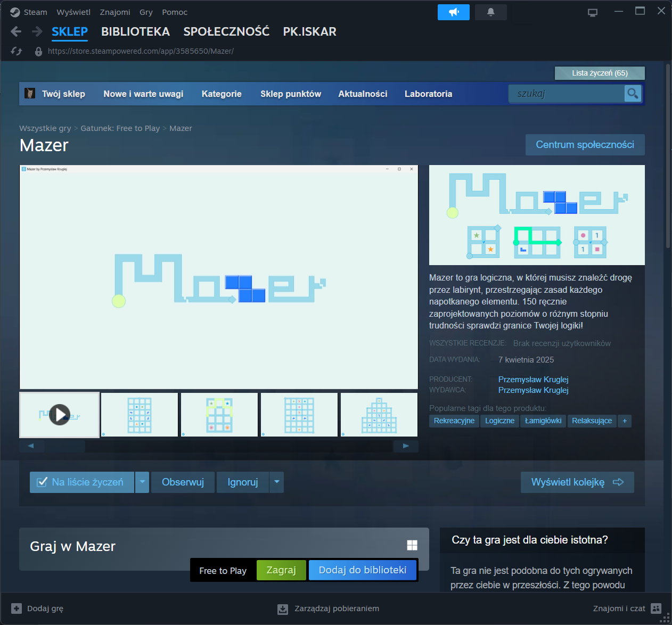This screenshot has height=625, width=672.
Task: Open friends and chat icon
Action: click(656, 608)
